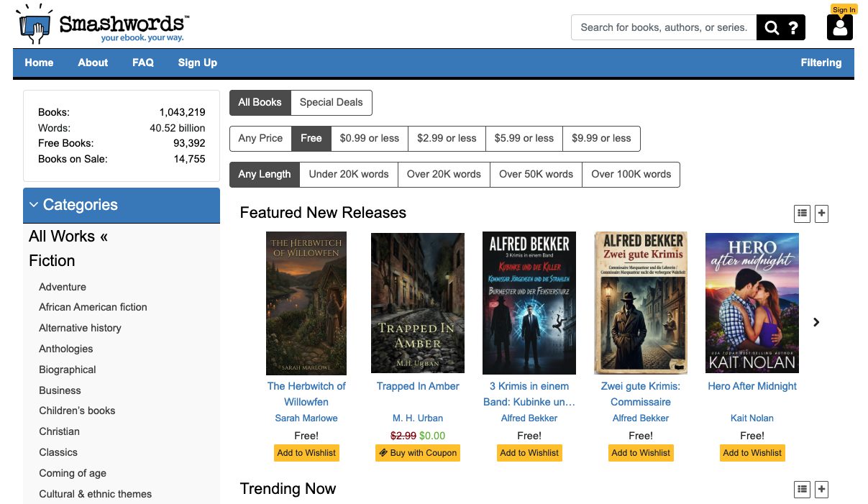Click Buy with Coupon for Trapped In Amber
Viewport: 868px width, 504px height.
click(418, 453)
